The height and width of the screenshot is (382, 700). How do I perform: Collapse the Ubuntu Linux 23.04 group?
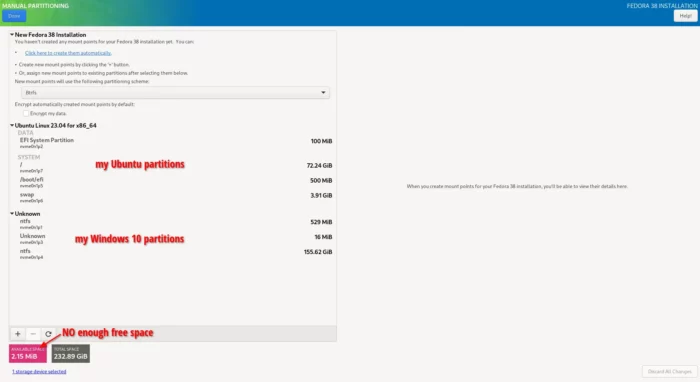point(12,125)
